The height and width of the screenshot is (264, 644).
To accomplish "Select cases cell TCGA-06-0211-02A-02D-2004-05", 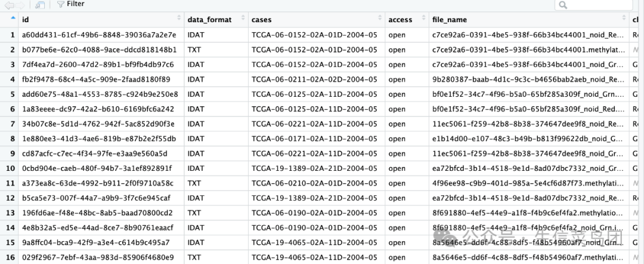I will coord(314,79).
